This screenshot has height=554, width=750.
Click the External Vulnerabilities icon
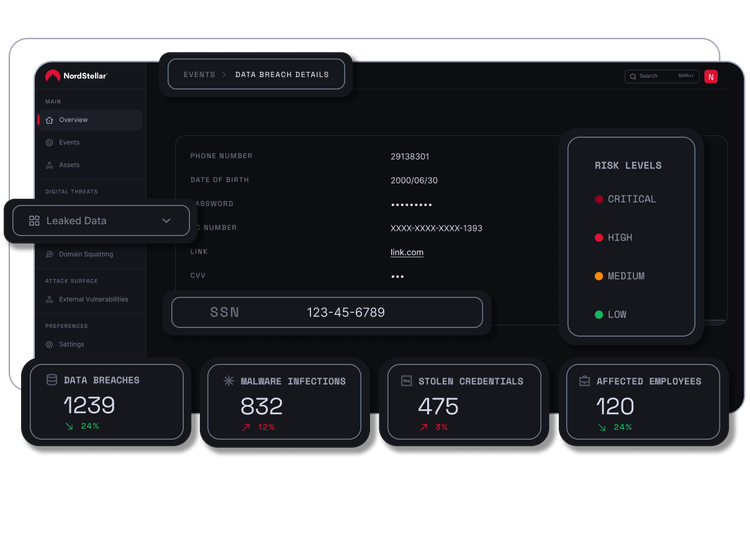[50, 299]
